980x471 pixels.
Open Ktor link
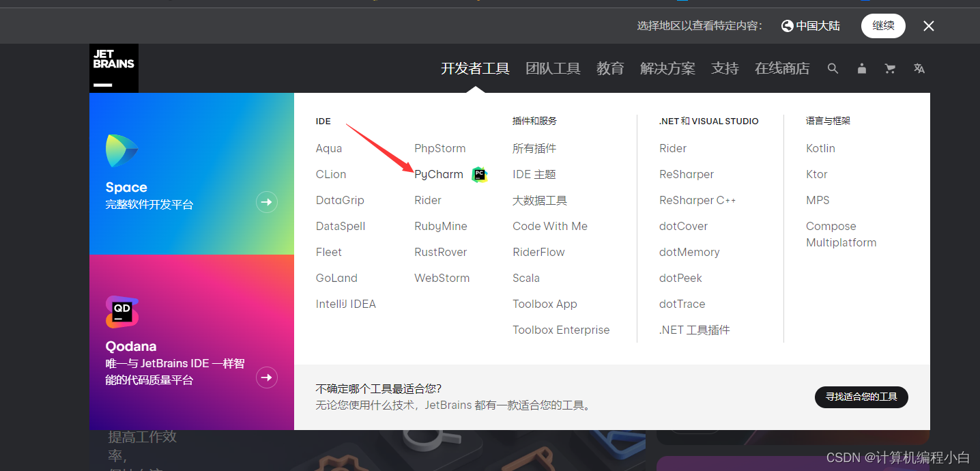click(x=817, y=174)
